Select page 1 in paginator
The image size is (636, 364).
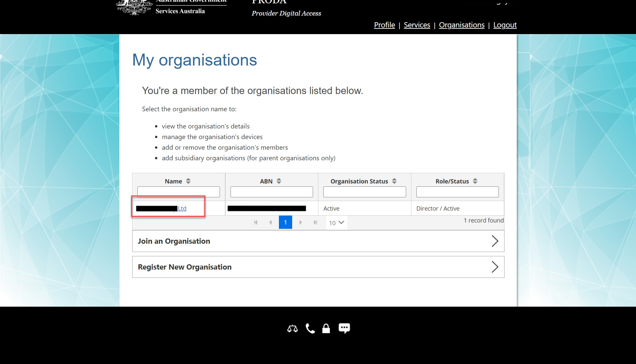click(x=286, y=223)
